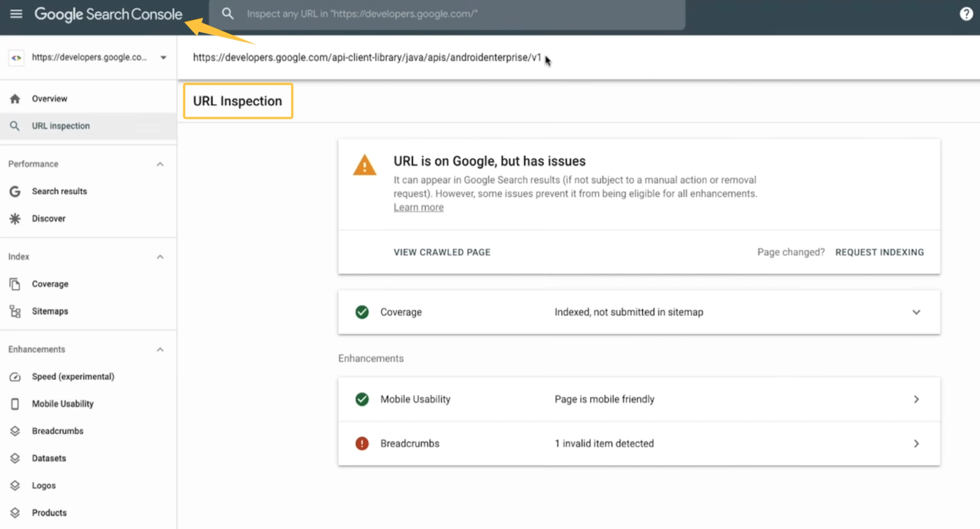
Task: Click green check icon beside Mobile Usability row
Action: (362, 399)
